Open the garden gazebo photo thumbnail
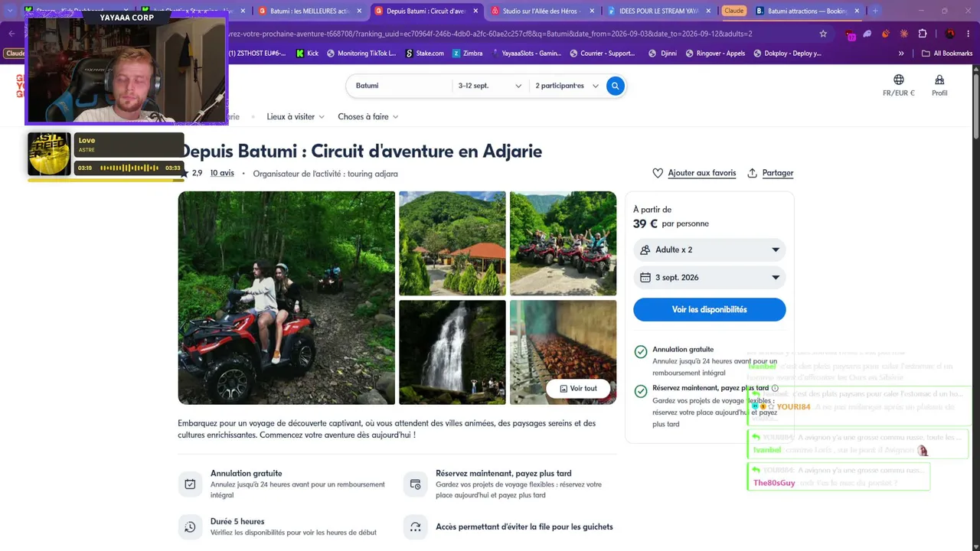This screenshot has height=551, width=980. [x=452, y=243]
